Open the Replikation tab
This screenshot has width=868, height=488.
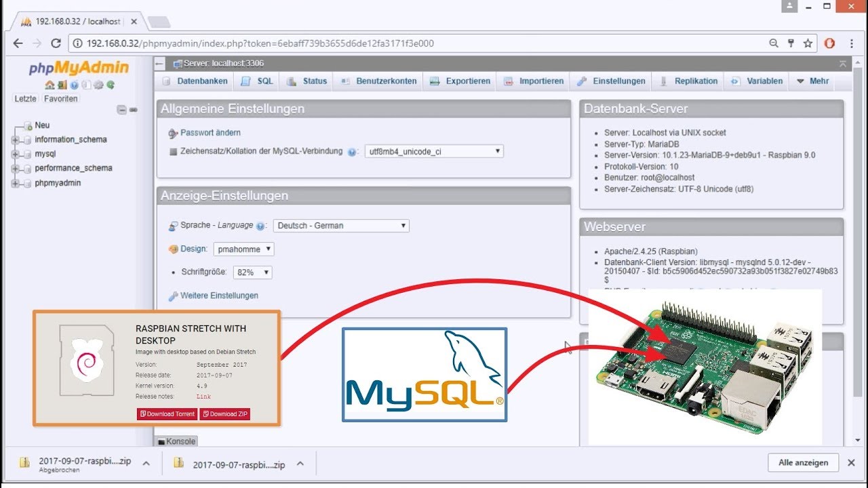[x=688, y=81]
